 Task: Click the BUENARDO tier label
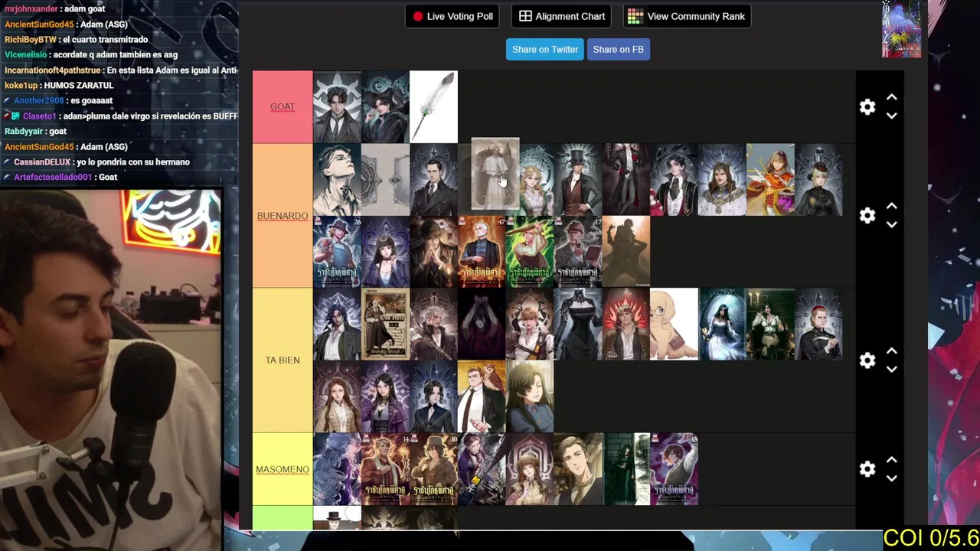click(x=283, y=216)
